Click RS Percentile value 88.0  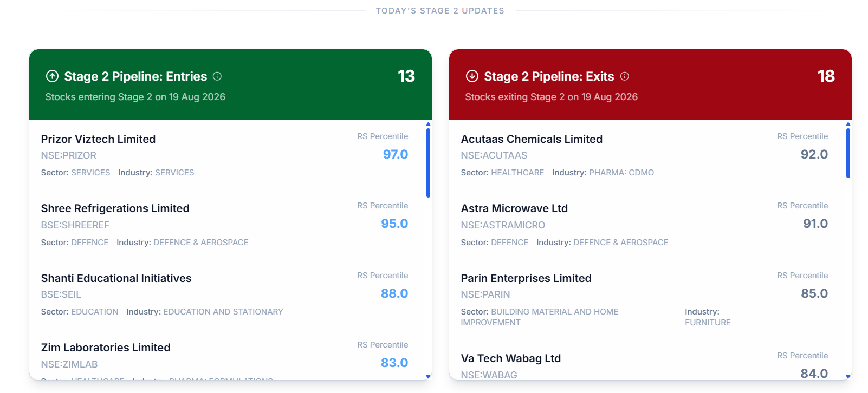coord(394,293)
